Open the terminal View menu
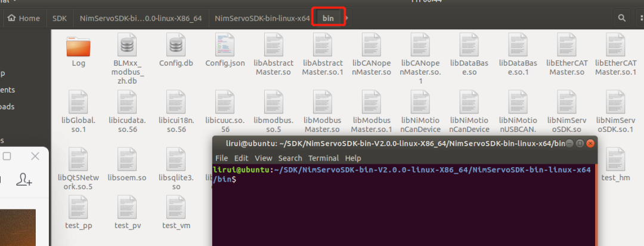The width and height of the screenshot is (644, 246). pyautogui.click(x=264, y=158)
